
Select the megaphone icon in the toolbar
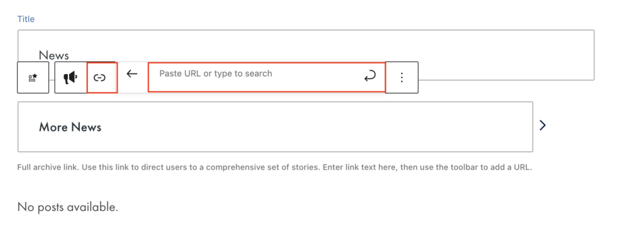pyautogui.click(x=70, y=77)
